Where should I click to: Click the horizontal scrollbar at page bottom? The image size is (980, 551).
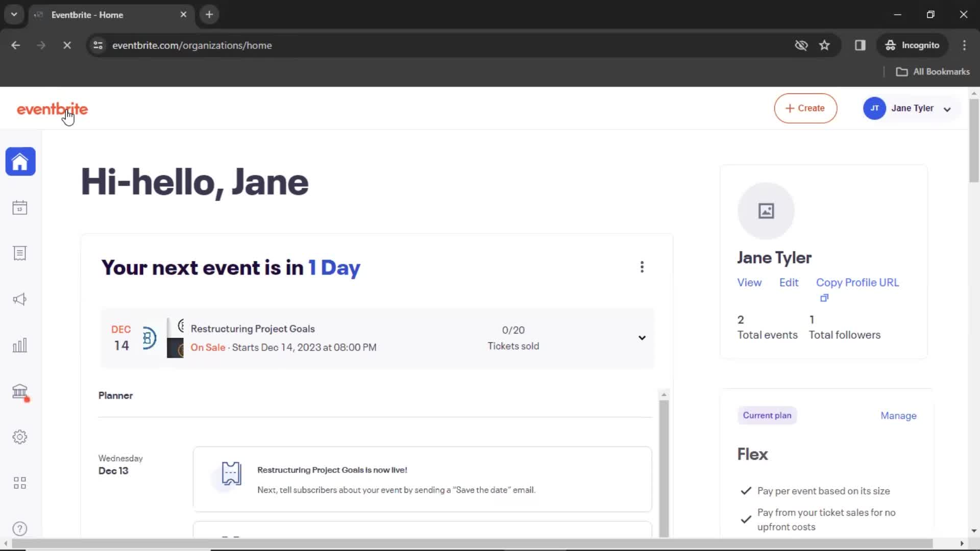tap(472, 543)
